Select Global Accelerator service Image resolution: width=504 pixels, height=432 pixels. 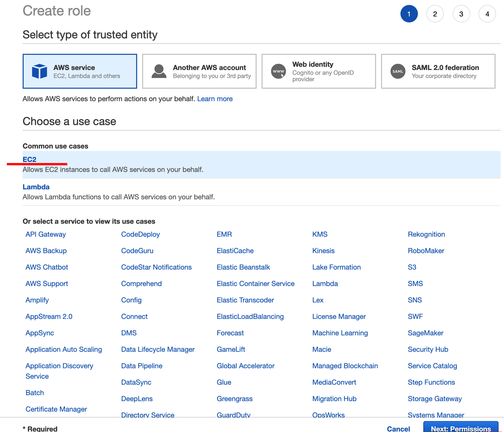click(x=245, y=366)
